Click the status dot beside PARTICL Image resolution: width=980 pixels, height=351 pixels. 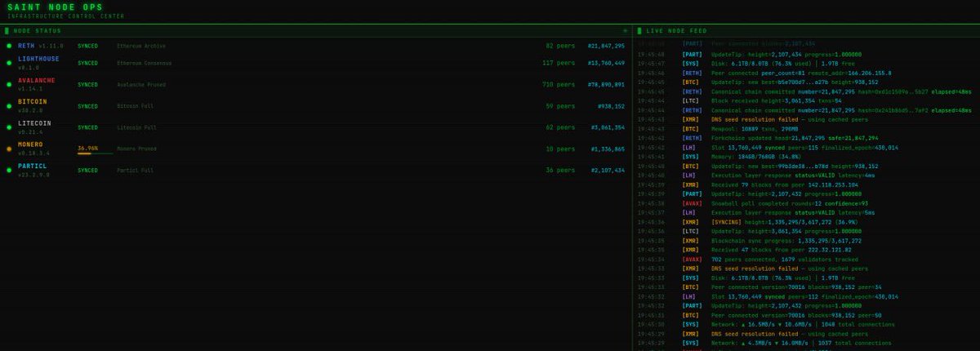(x=9, y=170)
